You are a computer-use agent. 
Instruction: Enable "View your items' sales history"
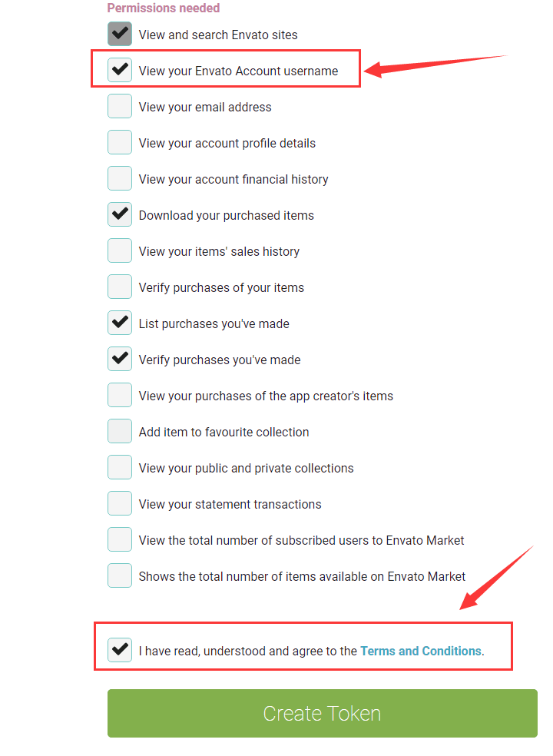[x=120, y=250]
